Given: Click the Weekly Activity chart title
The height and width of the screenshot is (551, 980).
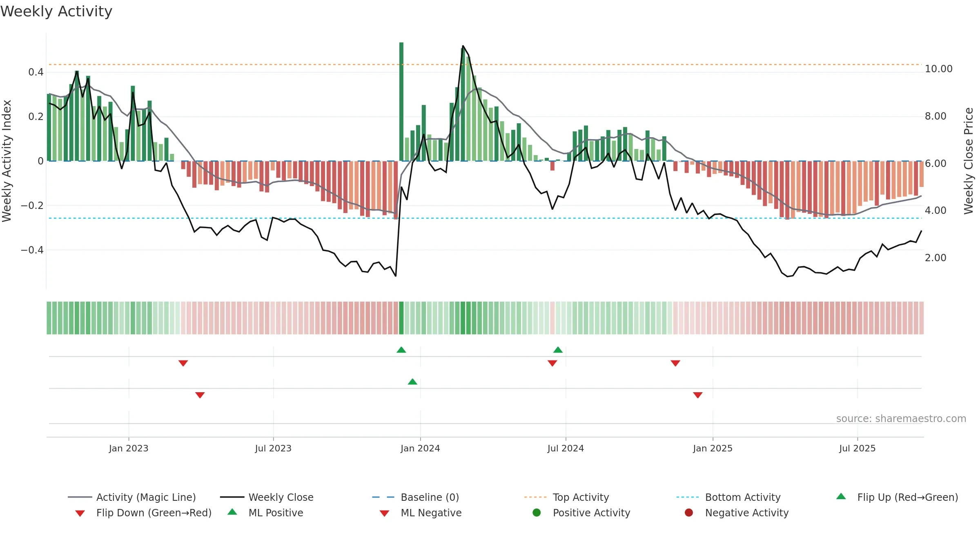Looking at the screenshot, I should tap(56, 11).
